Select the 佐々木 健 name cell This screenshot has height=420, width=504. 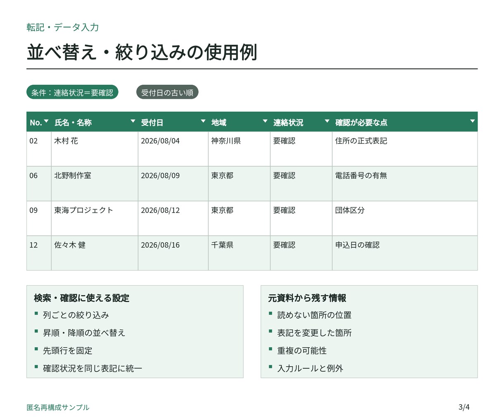point(95,253)
